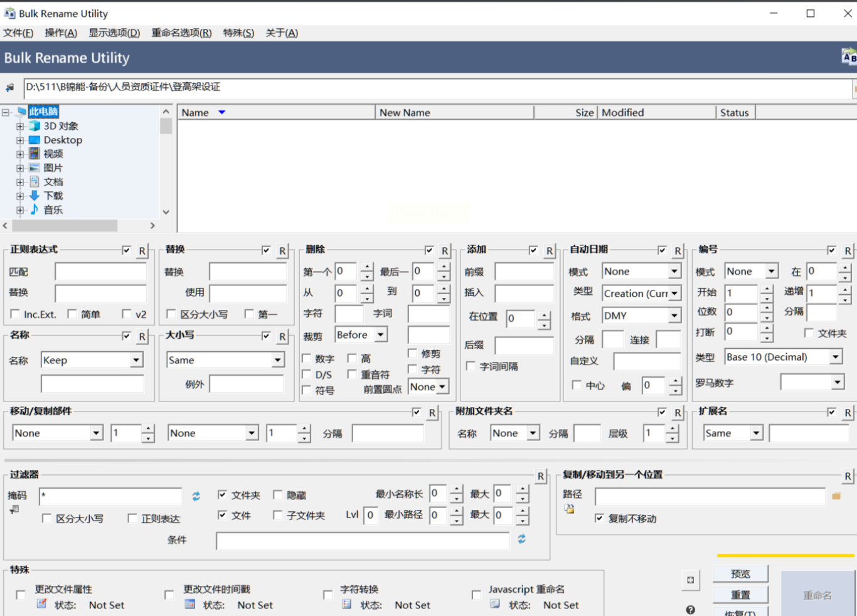Enable the 区分大小写 checkbox in 替换 panel
857x616 pixels.
click(x=171, y=314)
